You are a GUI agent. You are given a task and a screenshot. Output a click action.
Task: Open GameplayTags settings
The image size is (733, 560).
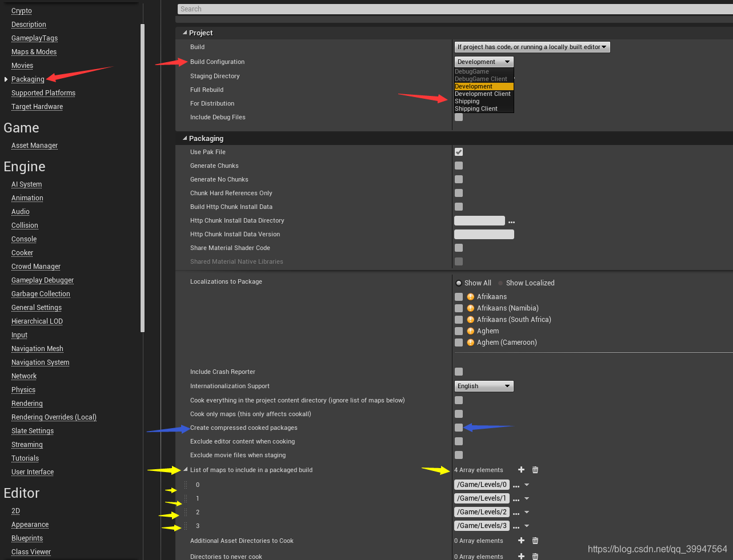(34, 38)
